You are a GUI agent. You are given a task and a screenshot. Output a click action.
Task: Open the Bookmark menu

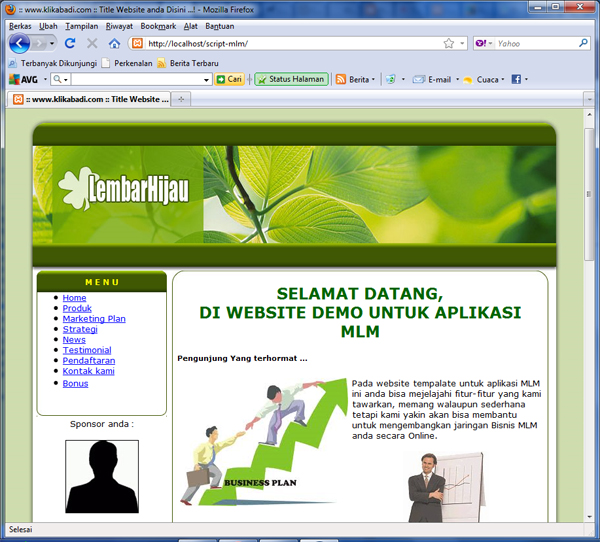158,26
